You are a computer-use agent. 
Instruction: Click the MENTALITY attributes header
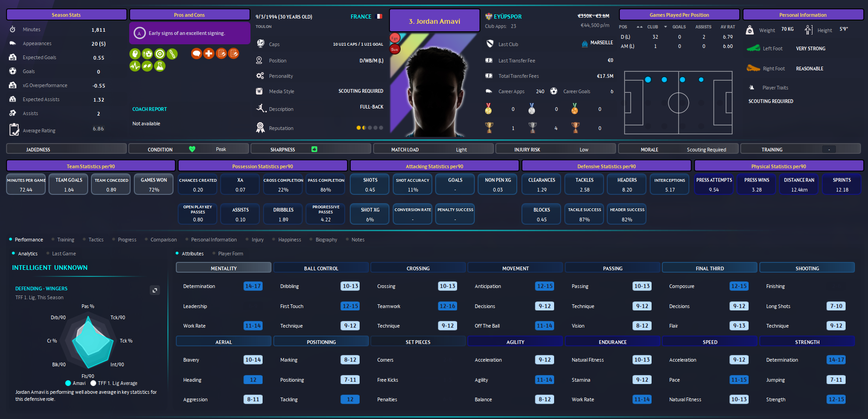coord(224,268)
